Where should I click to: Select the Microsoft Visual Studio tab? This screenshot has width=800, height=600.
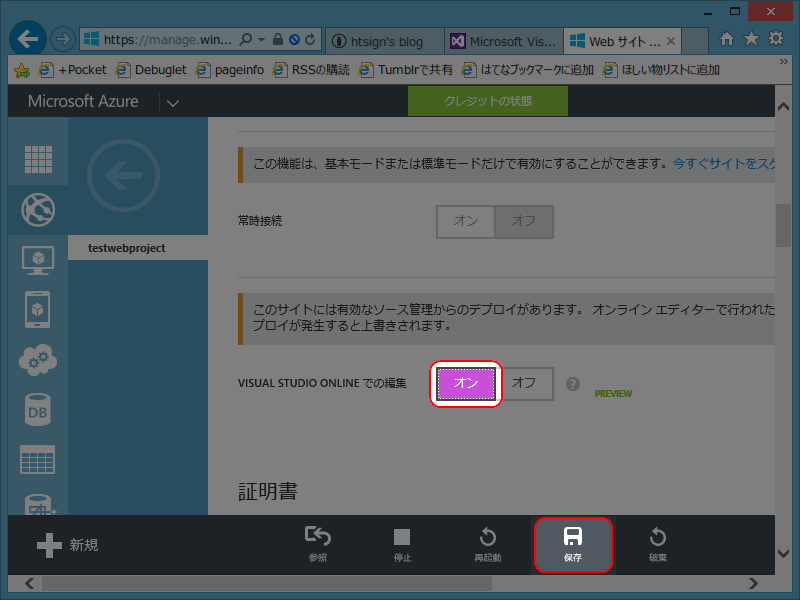(503, 41)
